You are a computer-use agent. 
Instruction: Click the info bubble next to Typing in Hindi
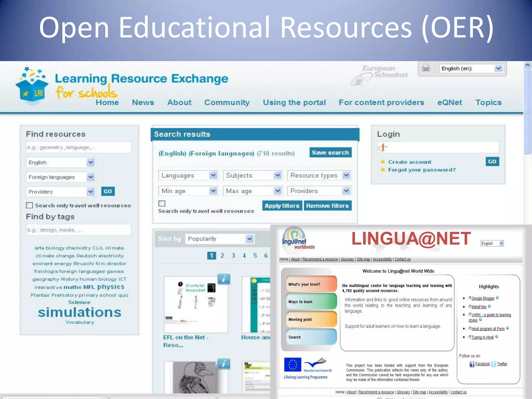(x=497, y=337)
